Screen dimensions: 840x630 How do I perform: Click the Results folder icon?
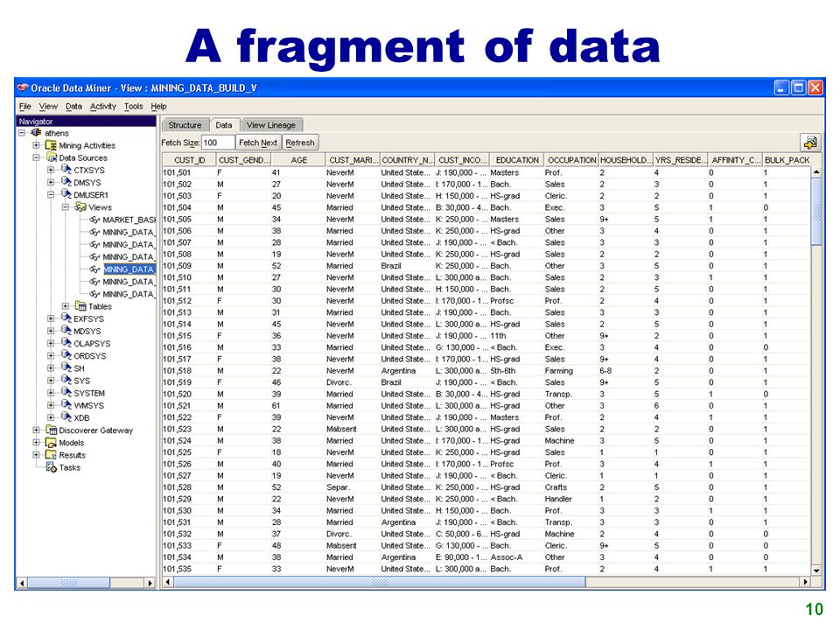tap(51, 455)
